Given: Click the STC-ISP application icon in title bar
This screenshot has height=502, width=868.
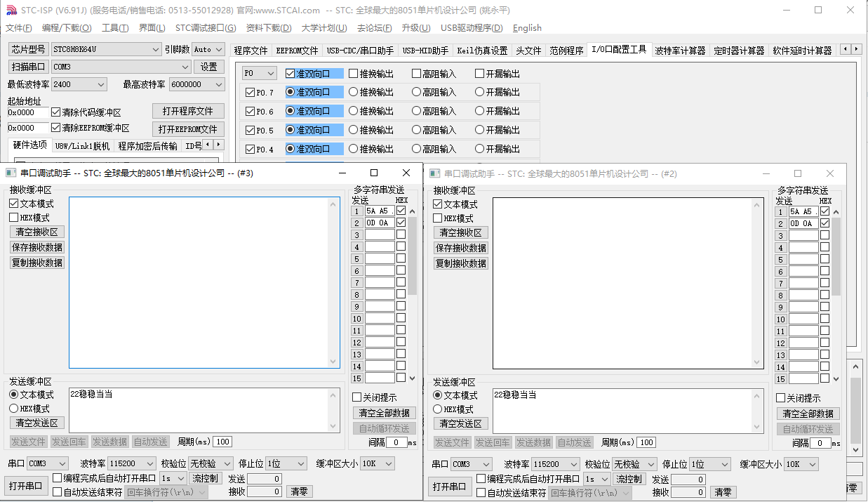Looking at the screenshot, I should pos(11,11).
